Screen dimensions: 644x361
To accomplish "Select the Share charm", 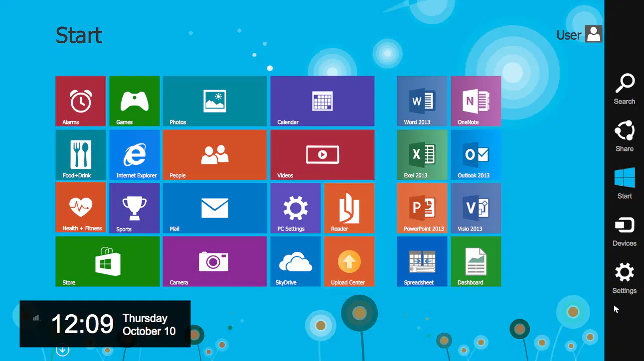I will click(625, 136).
